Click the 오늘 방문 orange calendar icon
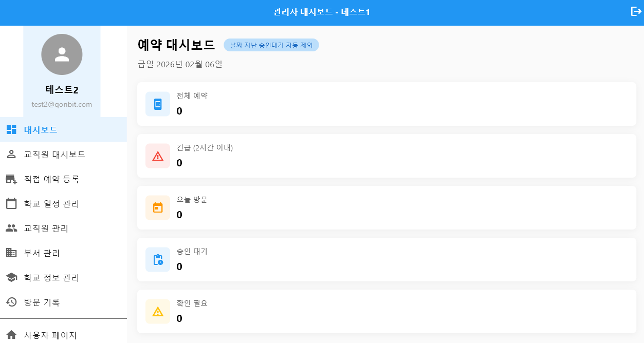The image size is (644, 343). click(158, 208)
